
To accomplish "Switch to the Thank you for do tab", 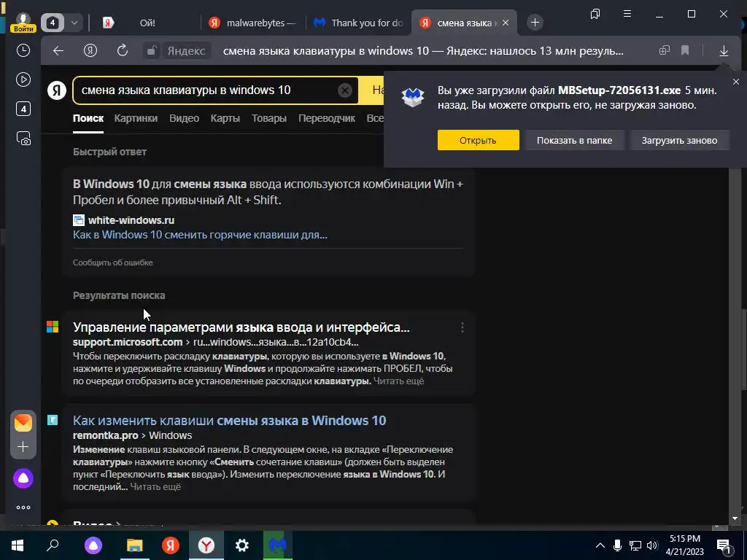I will [x=358, y=23].
